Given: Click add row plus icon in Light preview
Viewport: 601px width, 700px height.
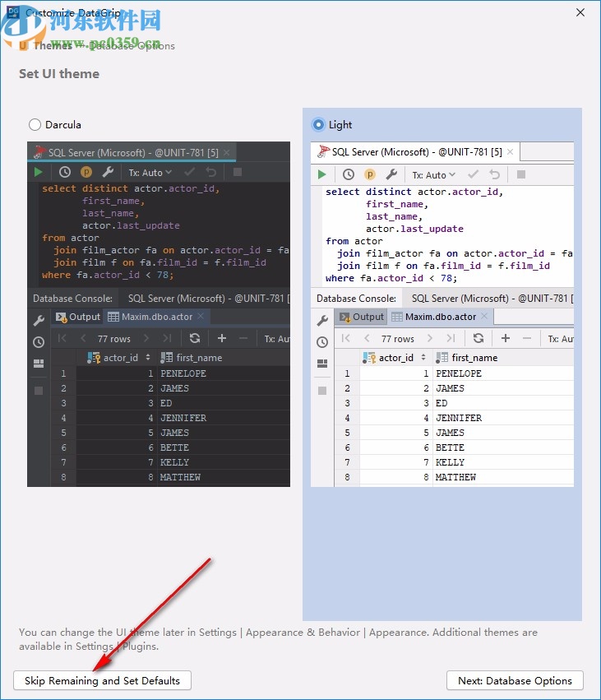Looking at the screenshot, I should [x=506, y=338].
